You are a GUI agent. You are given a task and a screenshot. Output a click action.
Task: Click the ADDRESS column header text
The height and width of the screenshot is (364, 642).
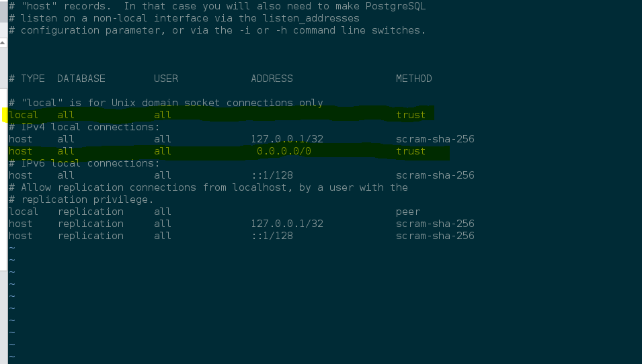[272, 79]
